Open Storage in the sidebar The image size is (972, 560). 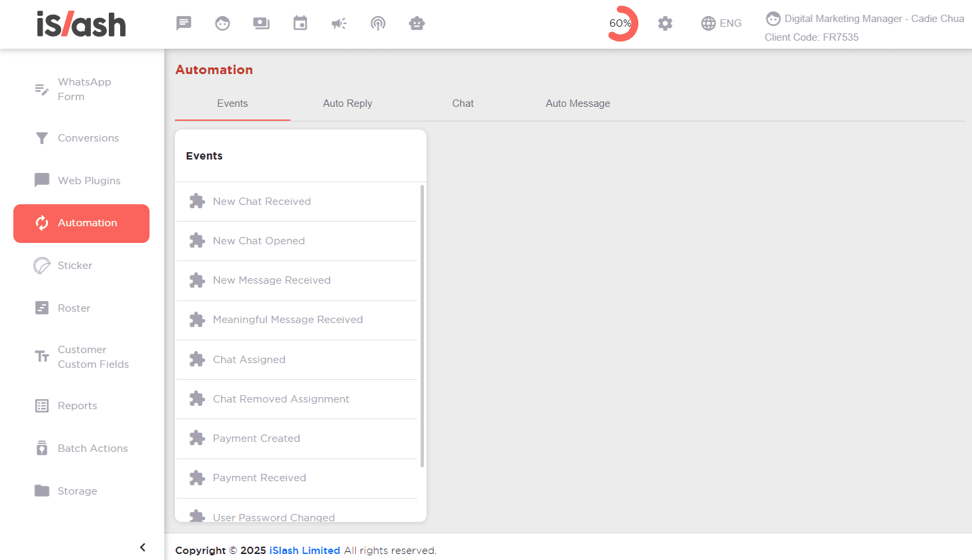81,491
